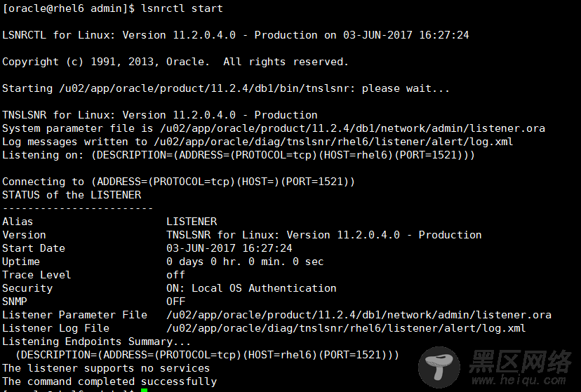This screenshot has width=581, height=392.
Task: Click 'Listening Endpoints Summary...' line
Action: [x=96, y=342]
